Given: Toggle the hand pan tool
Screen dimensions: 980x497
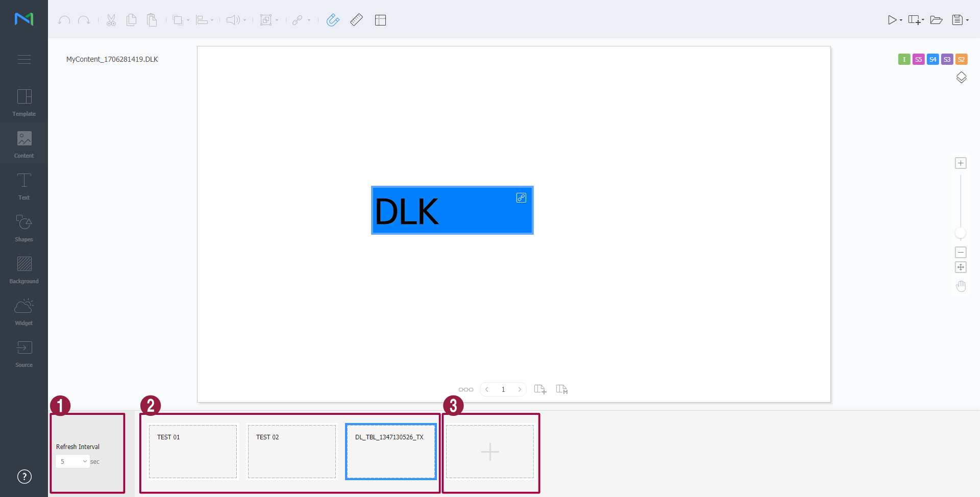Looking at the screenshot, I should (x=961, y=286).
